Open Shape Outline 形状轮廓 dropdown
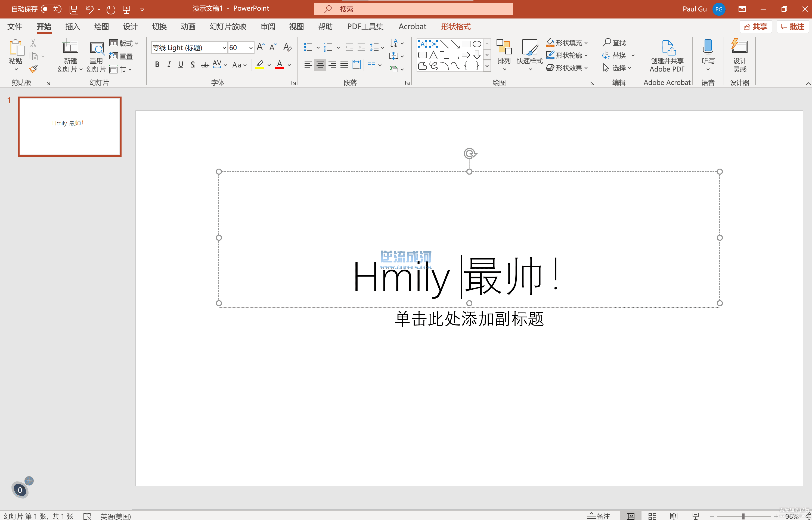The width and height of the screenshot is (812, 520). [x=567, y=55]
